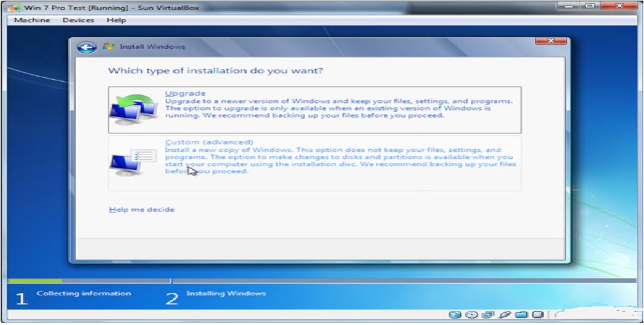644x325 pixels.
Task: Click the network adapter status icon
Action: [488, 315]
